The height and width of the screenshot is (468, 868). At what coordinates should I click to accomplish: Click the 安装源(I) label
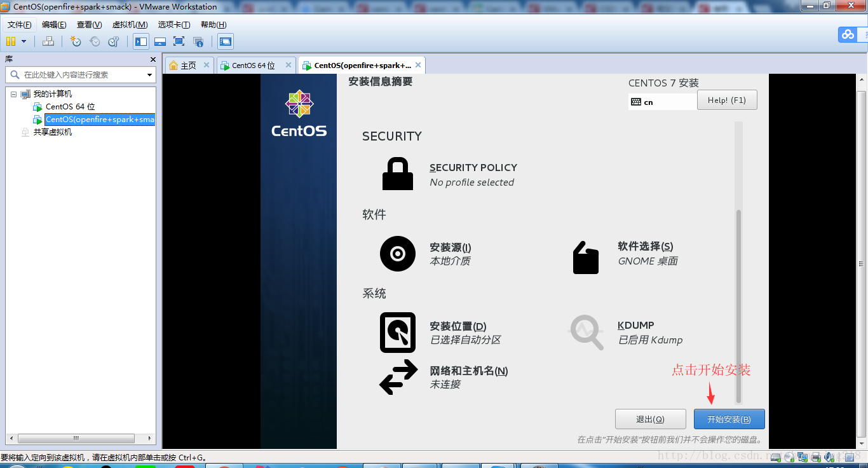pos(451,247)
